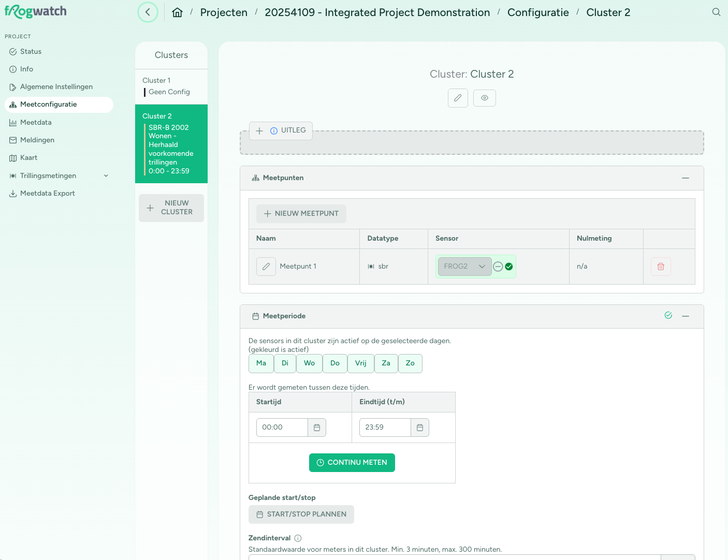728x560 pixels.
Task: Toggle Saturday (Za) active day
Action: [x=386, y=363]
